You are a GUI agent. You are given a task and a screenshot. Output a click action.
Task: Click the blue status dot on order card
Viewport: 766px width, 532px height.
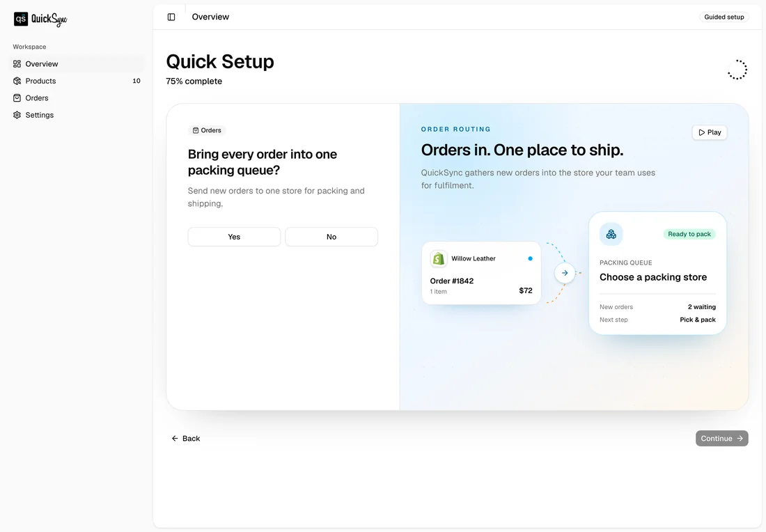530,258
